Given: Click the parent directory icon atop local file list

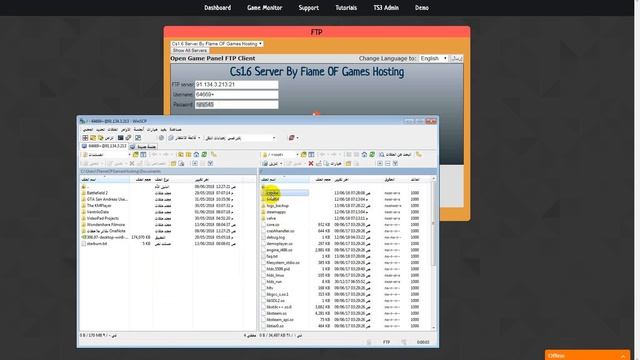Looking at the screenshot, I should point(84,187).
